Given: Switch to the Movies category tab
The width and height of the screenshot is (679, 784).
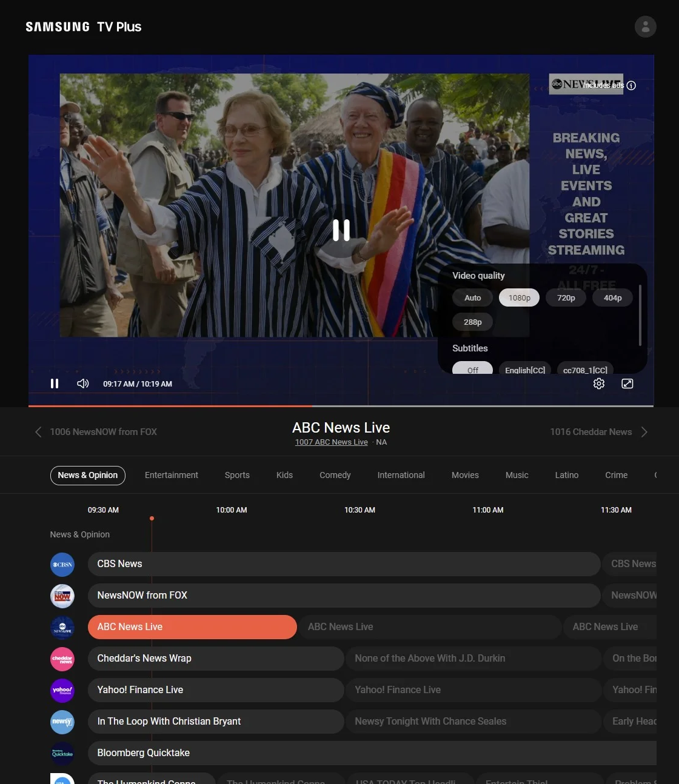Looking at the screenshot, I should pyautogui.click(x=465, y=476).
